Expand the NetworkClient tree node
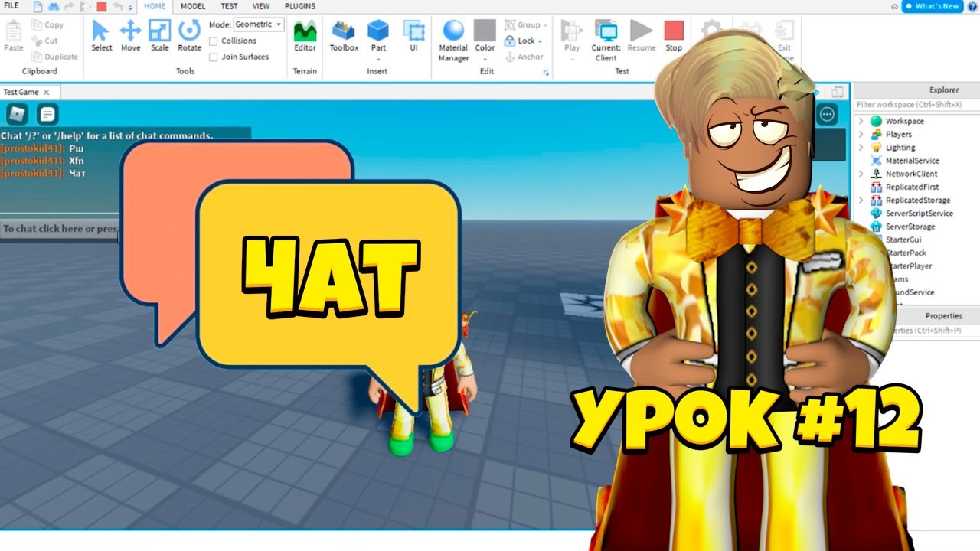The height and width of the screenshot is (551, 980). pos(861,174)
